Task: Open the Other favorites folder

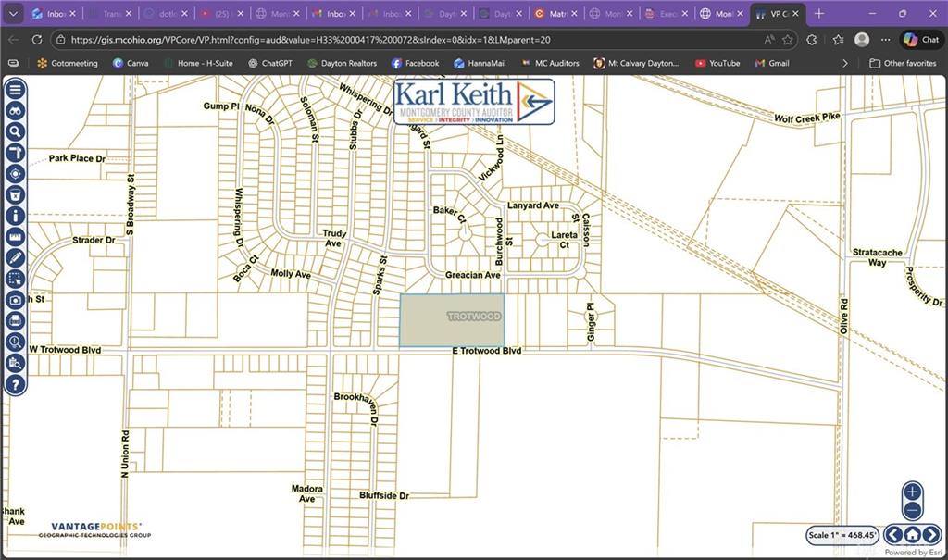Action: [x=903, y=63]
